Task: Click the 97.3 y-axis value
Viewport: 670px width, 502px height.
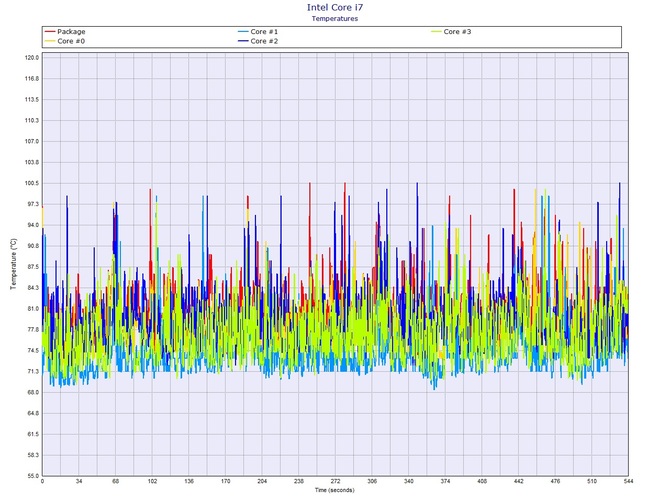Action: point(33,204)
